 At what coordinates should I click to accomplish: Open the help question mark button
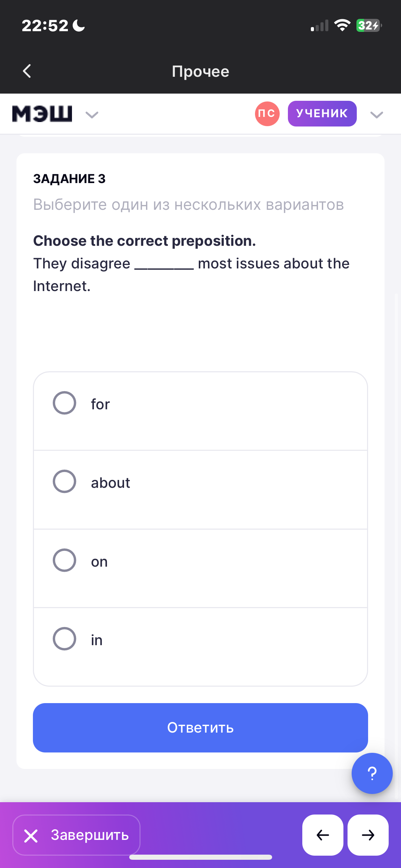(x=372, y=773)
